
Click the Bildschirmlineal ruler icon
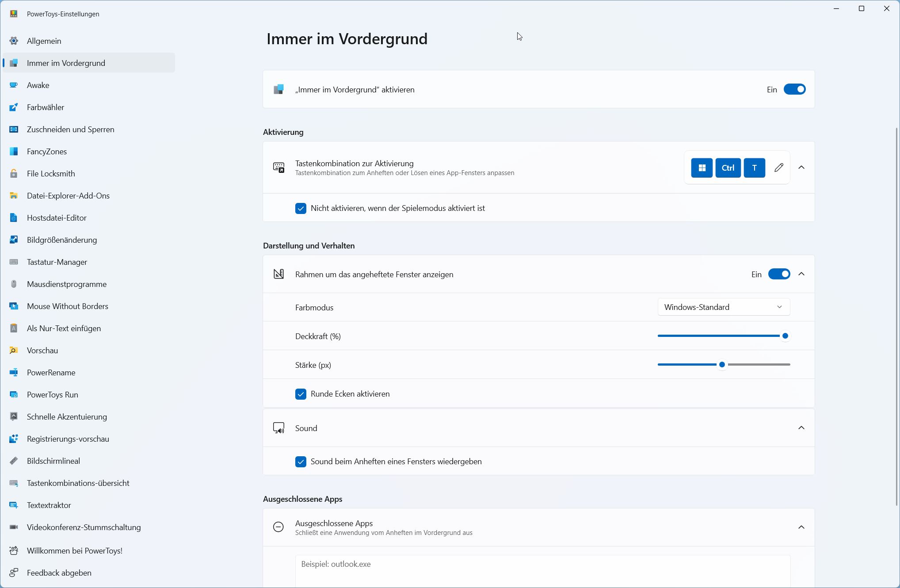14,461
